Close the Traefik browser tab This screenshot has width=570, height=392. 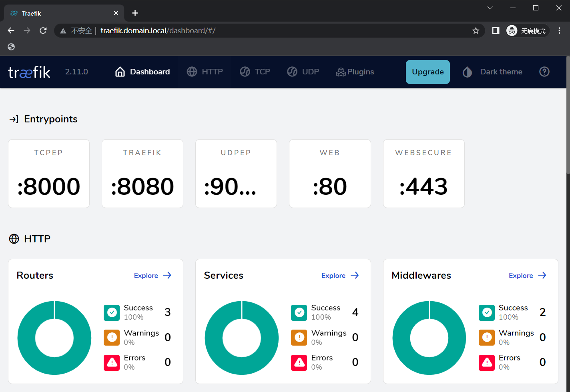(116, 13)
